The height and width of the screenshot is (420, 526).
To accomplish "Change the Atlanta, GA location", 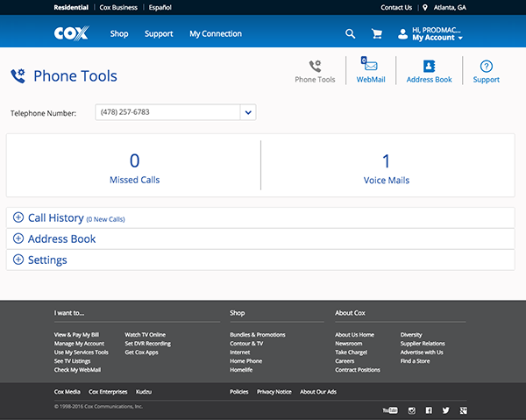I will (450, 7).
